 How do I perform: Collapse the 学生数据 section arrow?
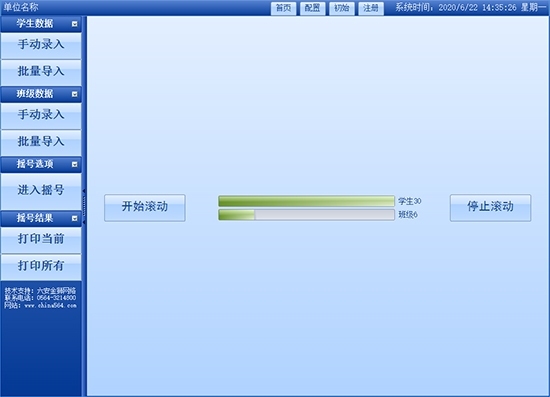74,24
